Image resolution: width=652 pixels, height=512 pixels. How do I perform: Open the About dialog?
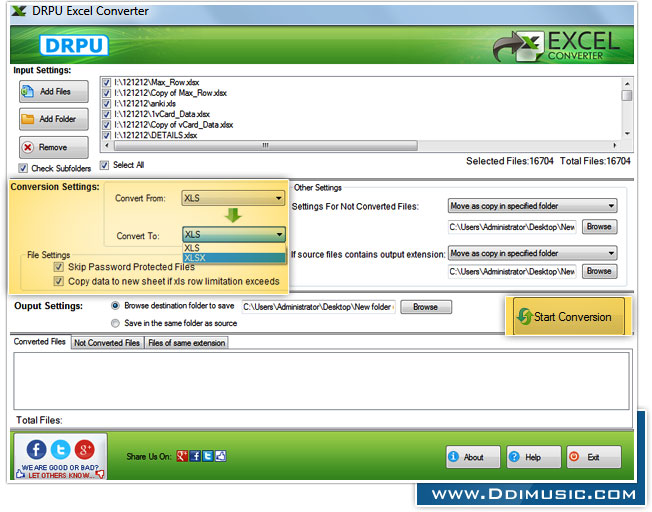click(x=473, y=457)
